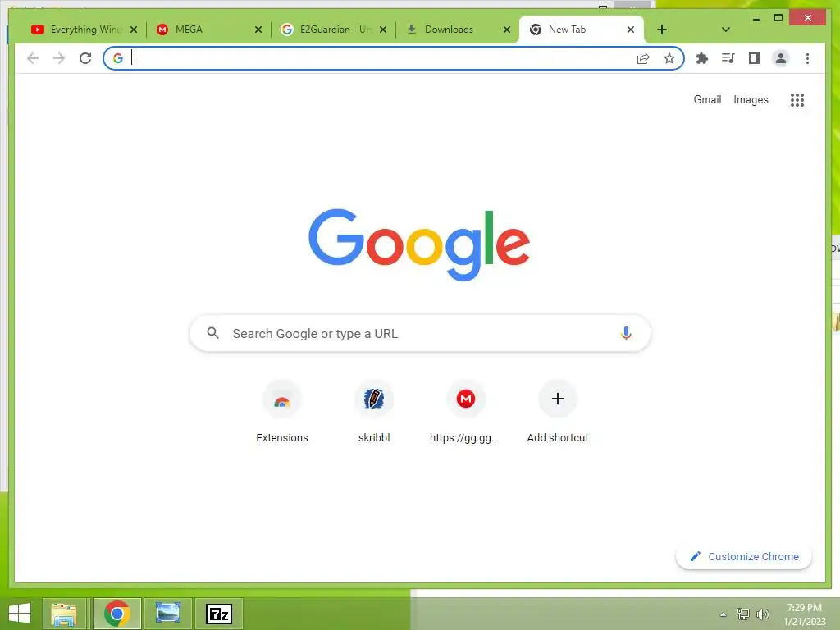Open Chrome's three-dot menu
This screenshot has height=630, width=840.
click(x=807, y=58)
